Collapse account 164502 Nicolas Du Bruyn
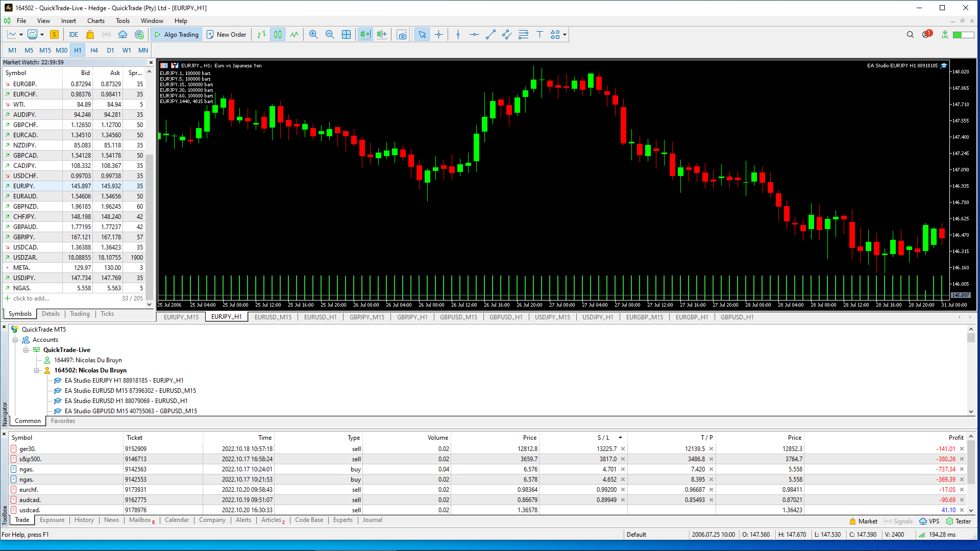This screenshot has width=980, height=551. point(37,370)
